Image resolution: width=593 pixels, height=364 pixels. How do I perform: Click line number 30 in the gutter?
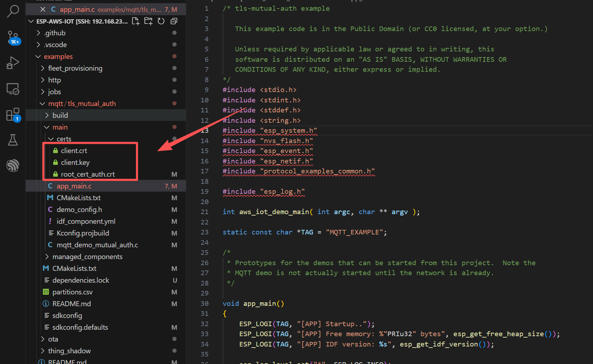pyautogui.click(x=204, y=304)
